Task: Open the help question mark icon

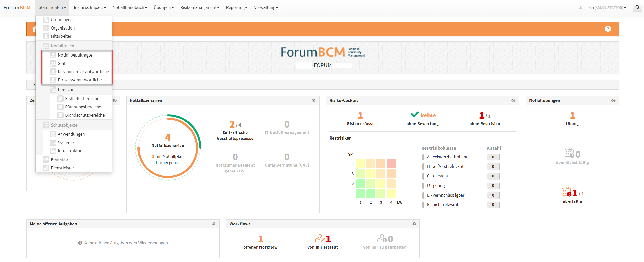Action: click(608, 29)
